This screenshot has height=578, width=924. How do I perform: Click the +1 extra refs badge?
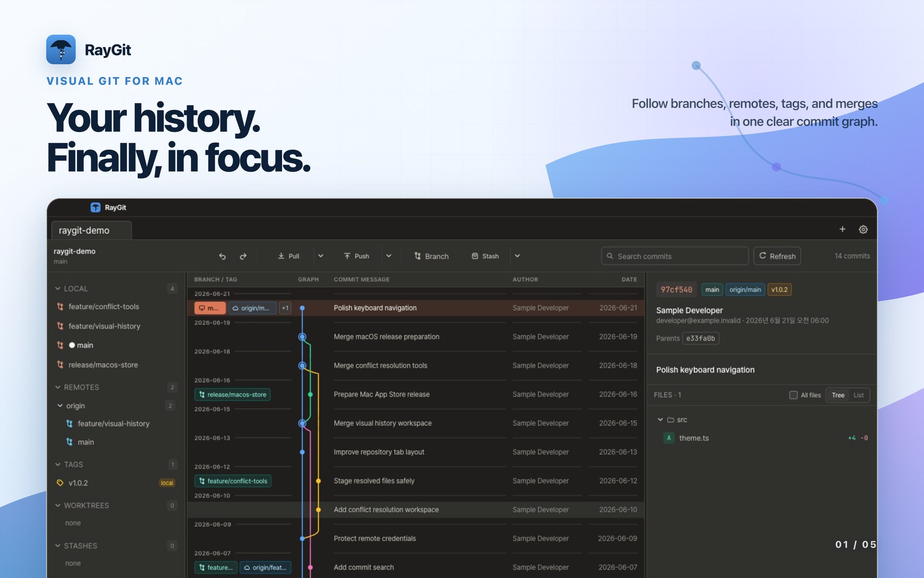(285, 308)
